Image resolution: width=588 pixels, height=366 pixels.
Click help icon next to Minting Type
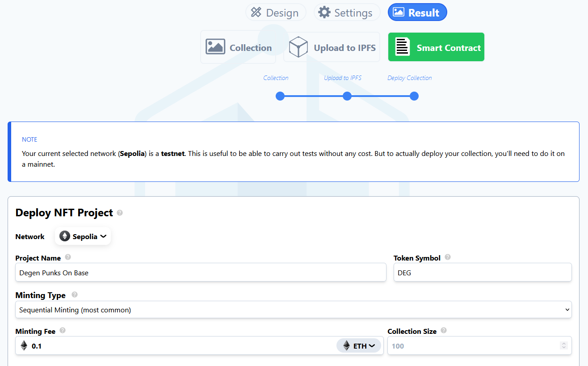pos(75,295)
